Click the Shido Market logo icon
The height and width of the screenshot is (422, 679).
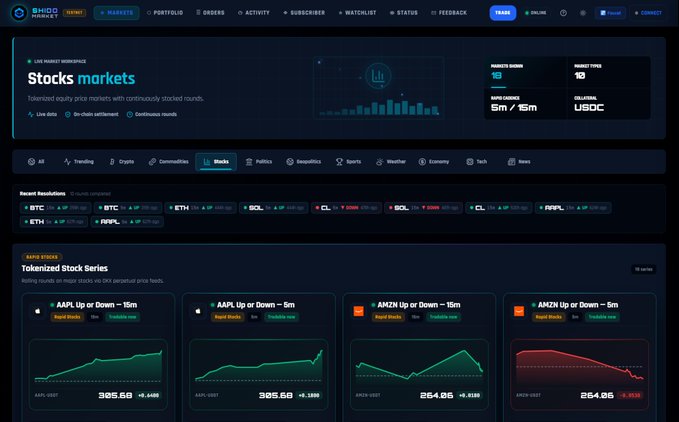click(19, 13)
